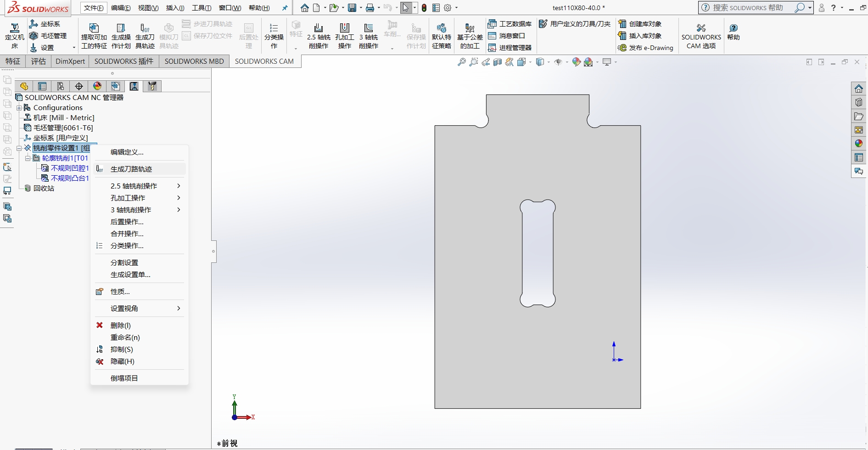Open the DisplayManager color ball tab
This screenshot has height=450, width=868.
(97, 86)
